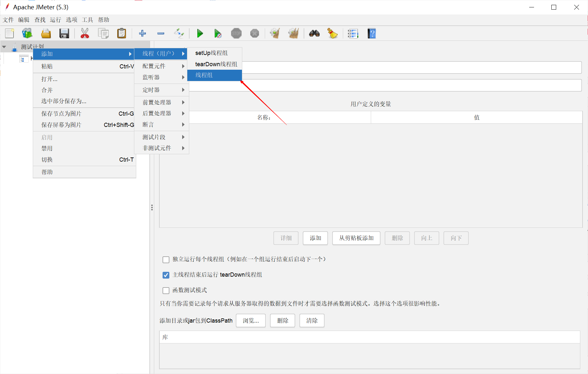Image resolution: width=588 pixels, height=374 pixels.
Task: Click the 测试计划 flask icon in tree
Action: [x=14, y=47]
